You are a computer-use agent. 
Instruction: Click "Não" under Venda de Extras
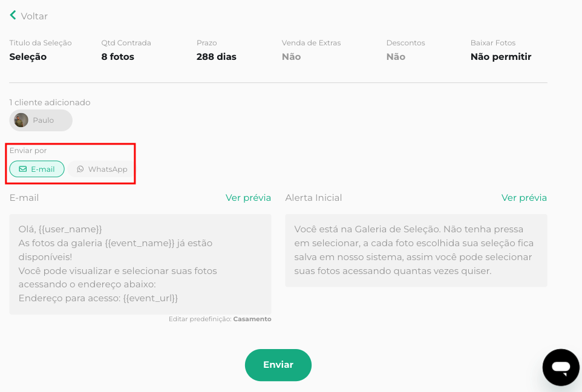click(291, 57)
